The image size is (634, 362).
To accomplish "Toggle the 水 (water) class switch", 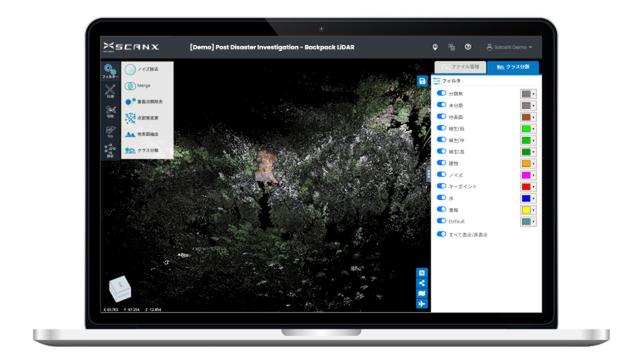I will [442, 198].
